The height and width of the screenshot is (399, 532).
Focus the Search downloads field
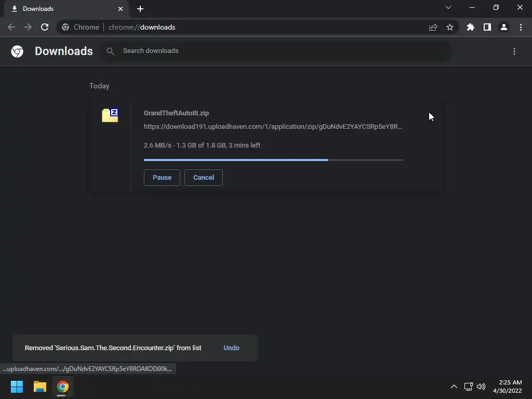(x=276, y=51)
